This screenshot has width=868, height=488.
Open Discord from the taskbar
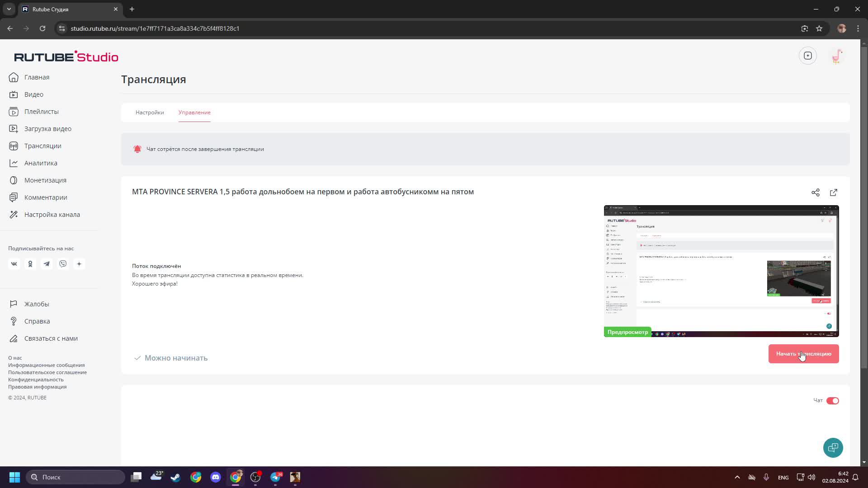(x=216, y=477)
